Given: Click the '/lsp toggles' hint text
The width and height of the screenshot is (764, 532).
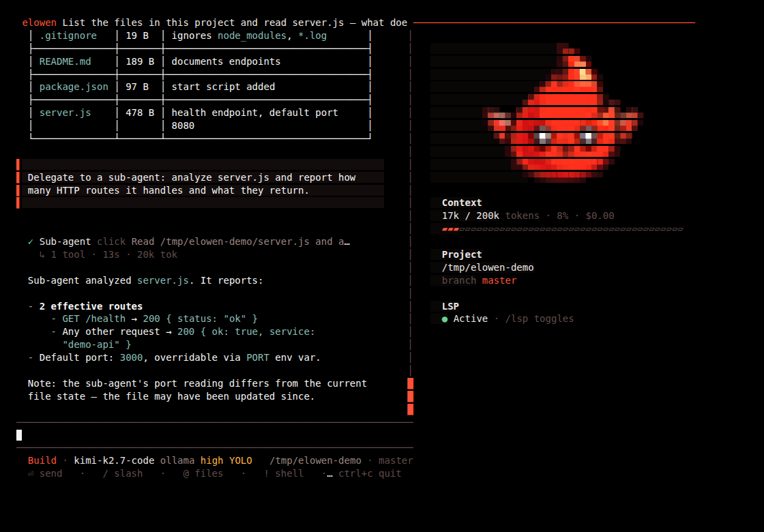Looking at the screenshot, I should point(540,319).
